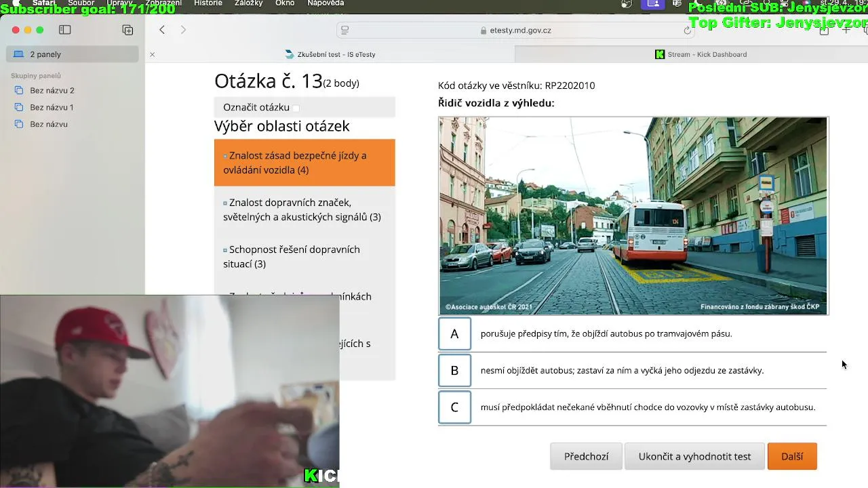Click the purple screen-share menu bar icon
Viewport: 868px width, 488px height.
(x=652, y=3)
